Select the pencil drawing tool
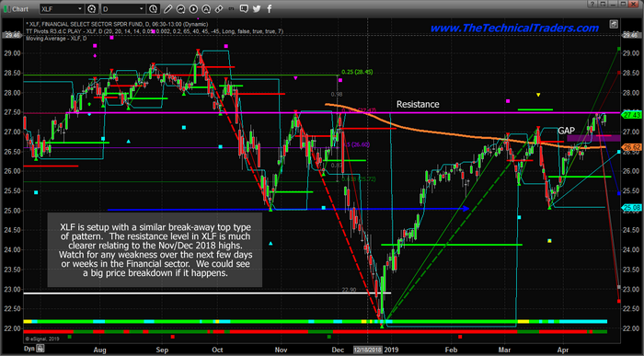644x356 pixels. click(167, 8)
